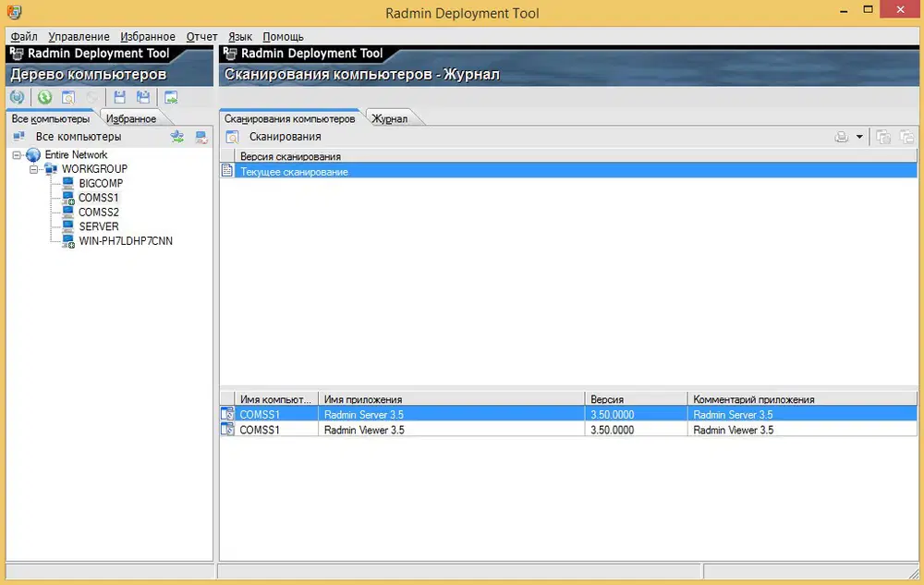Click the add to favorites icon beside Все компьютеры

[177, 136]
